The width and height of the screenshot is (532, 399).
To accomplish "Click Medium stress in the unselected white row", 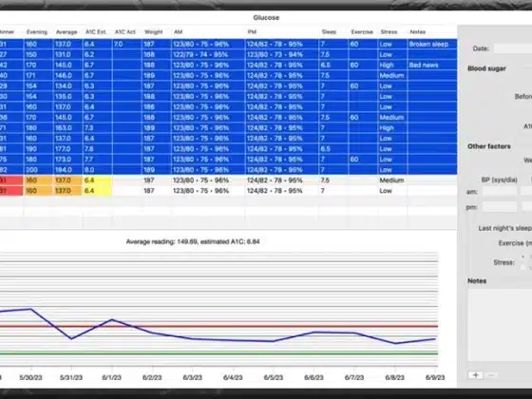I will pos(391,180).
